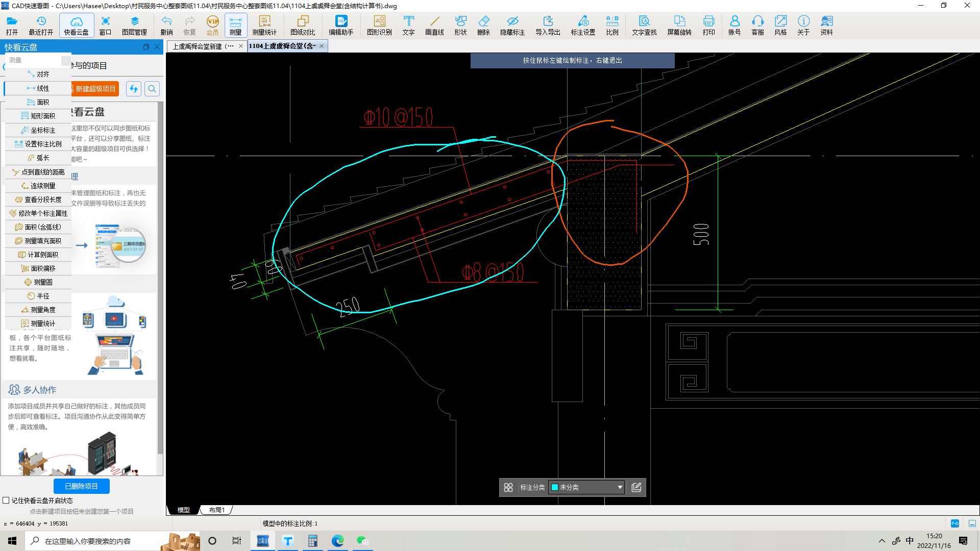Open the 最近打开 recent files list
980x551 pixels.
[x=41, y=25]
